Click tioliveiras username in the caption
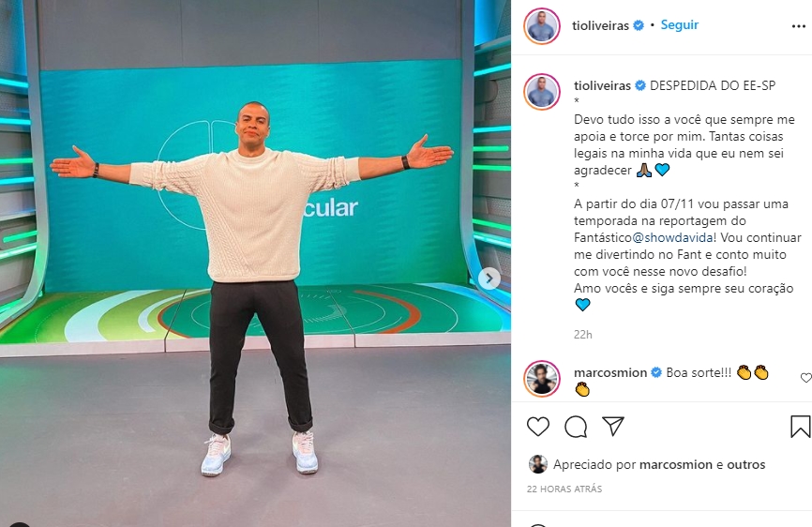 click(x=602, y=85)
